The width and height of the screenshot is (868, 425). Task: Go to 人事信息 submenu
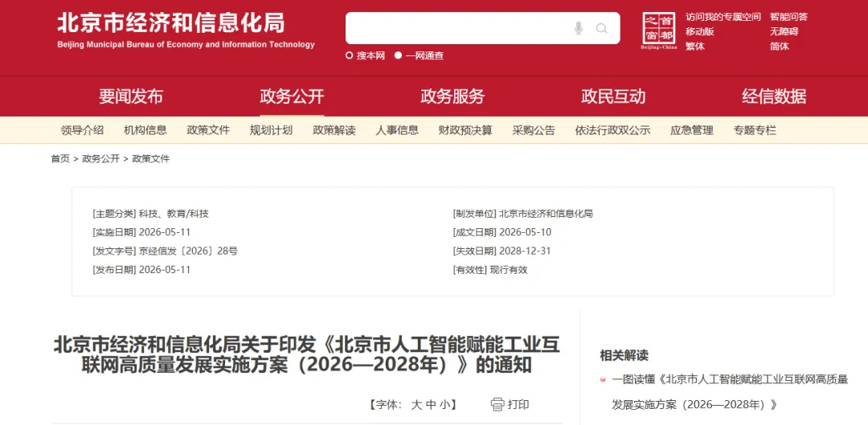[397, 131]
